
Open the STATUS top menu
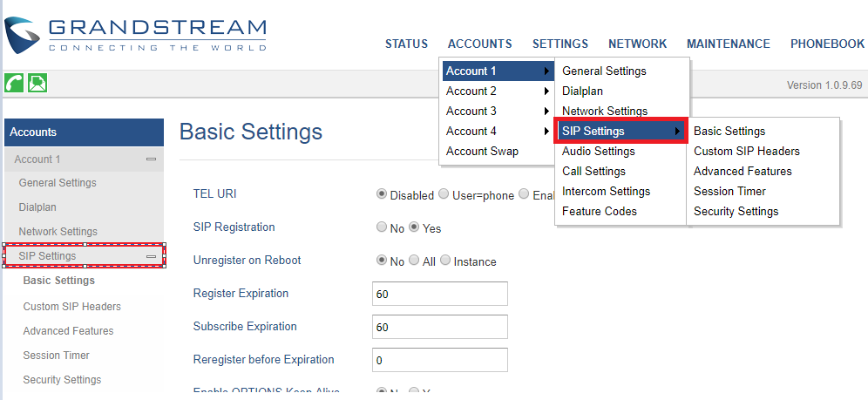point(406,44)
